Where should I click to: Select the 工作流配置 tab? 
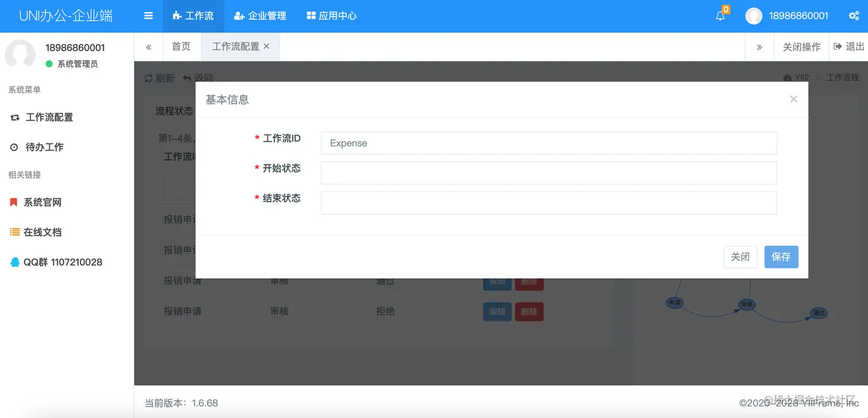[x=236, y=46]
